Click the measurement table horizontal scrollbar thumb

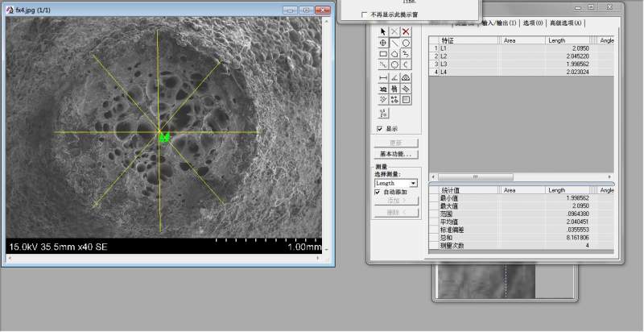pos(475,176)
